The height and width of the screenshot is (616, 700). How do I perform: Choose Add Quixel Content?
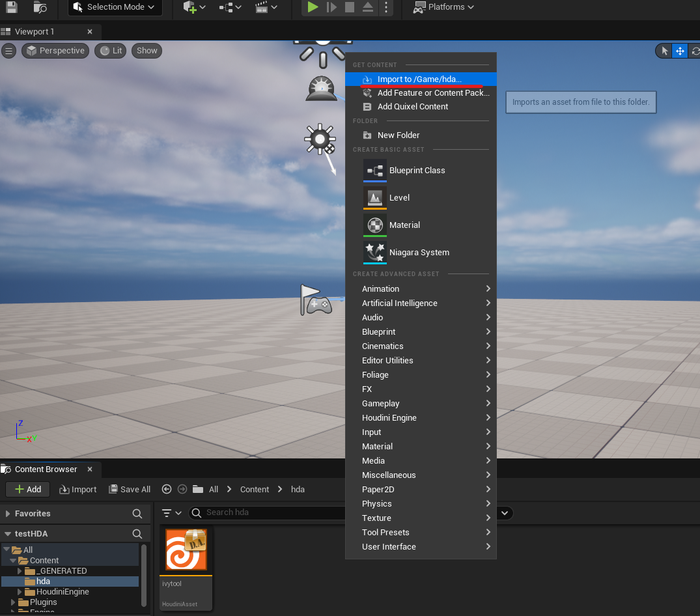pyautogui.click(x=421, y=107)
